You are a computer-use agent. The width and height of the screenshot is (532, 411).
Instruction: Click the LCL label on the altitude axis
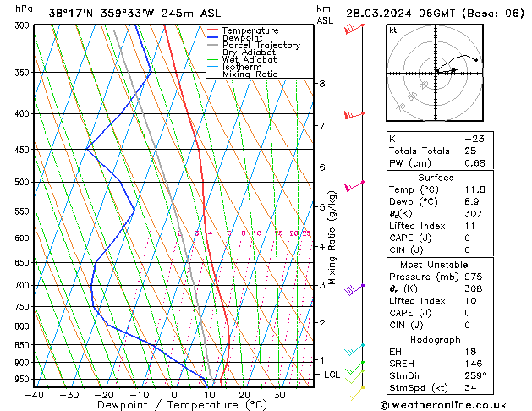pos(332,375)
